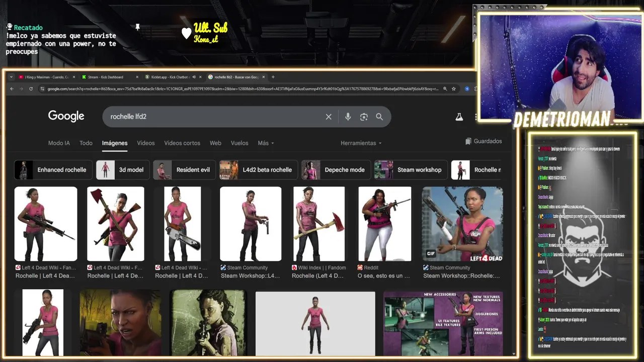This screenshot has width=644, height=362.
Task: Filter by 3d model chip
Action: (x=122, y=170)
